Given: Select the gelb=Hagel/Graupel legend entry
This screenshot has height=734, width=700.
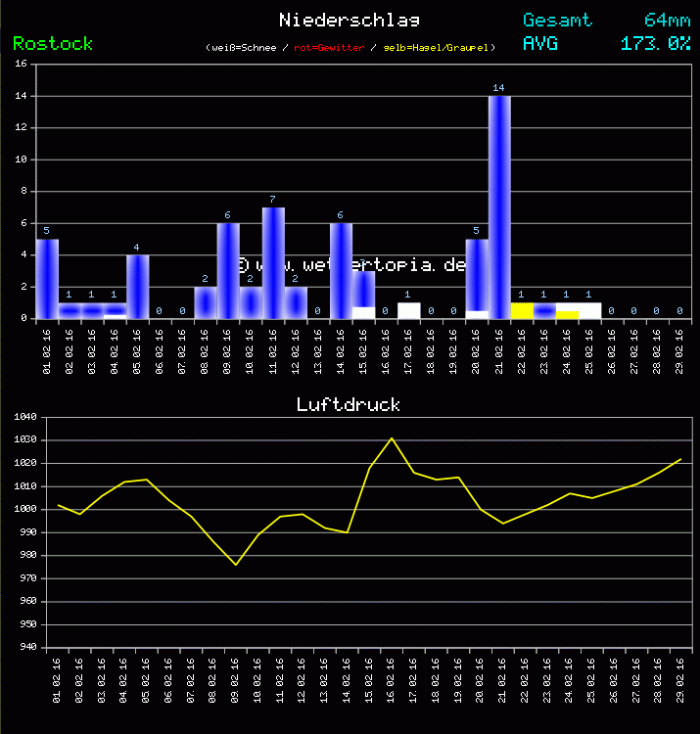Looking at the screenshot, I should coord(438,47).
